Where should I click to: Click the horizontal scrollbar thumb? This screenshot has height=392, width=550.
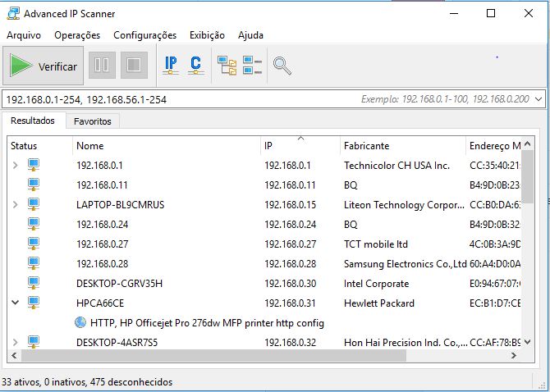click(x=213, y=356)
